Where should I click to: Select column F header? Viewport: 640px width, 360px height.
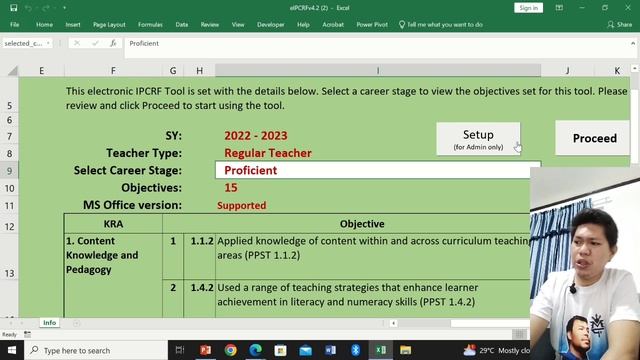(113, 71)
